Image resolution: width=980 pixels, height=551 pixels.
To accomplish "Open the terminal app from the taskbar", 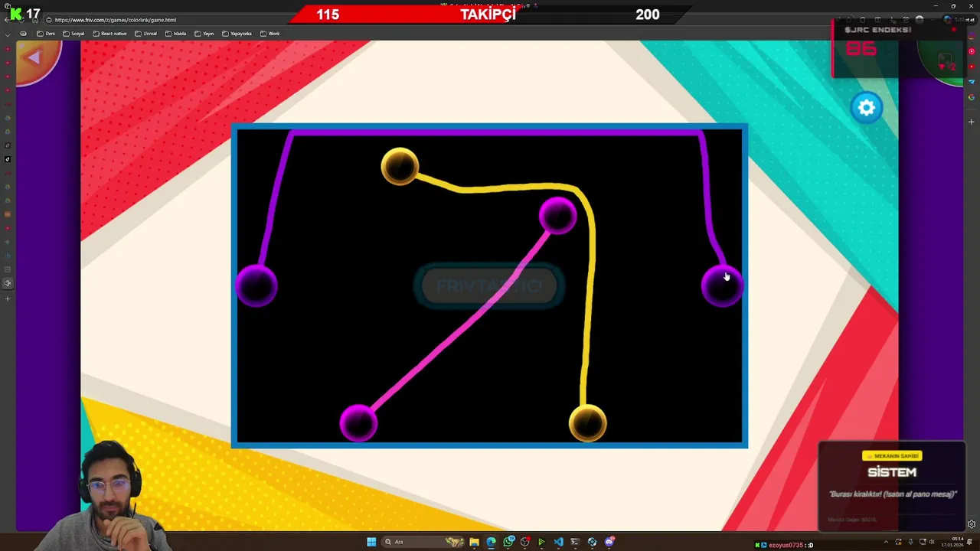I will coord(575,542).
